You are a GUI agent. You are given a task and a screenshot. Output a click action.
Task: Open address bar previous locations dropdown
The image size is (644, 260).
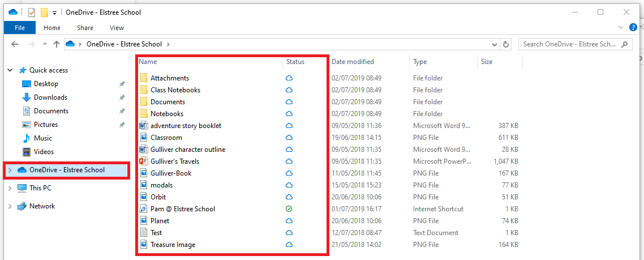pos(495,44)
